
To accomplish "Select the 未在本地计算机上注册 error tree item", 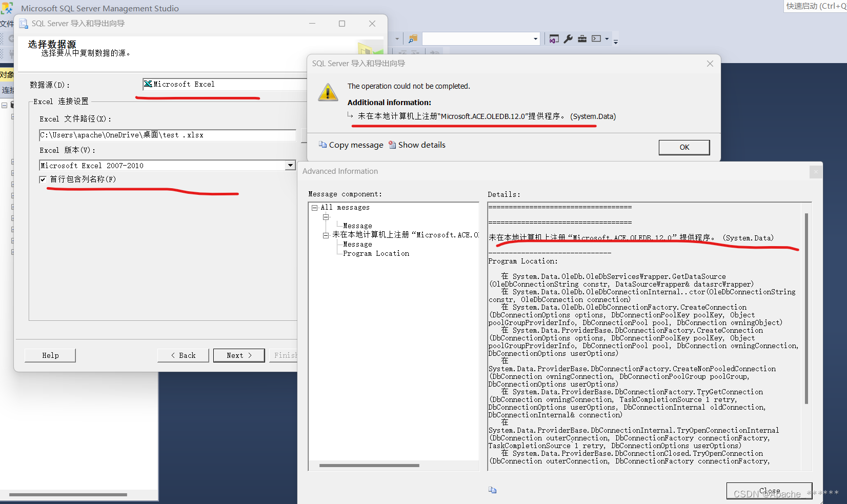I will coord(405,235).
